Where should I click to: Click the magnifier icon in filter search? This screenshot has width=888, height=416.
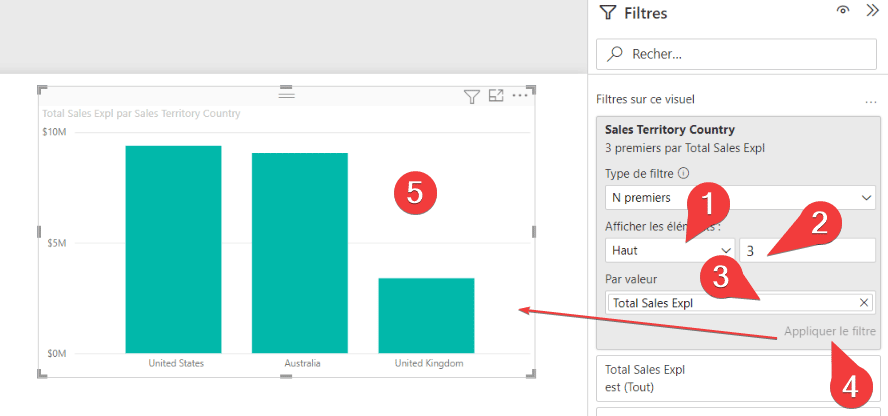coord(614,54)
